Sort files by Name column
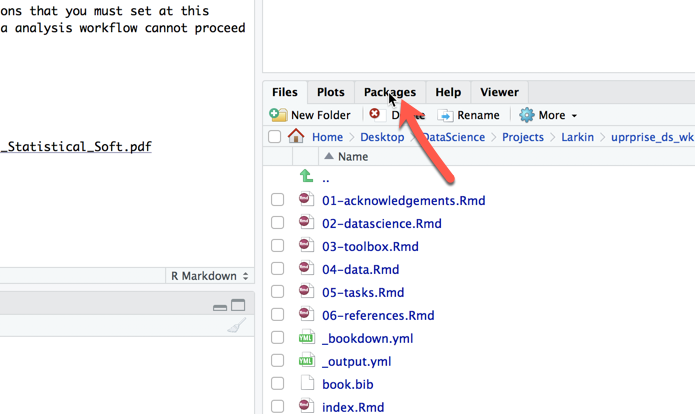The height and width of the screenshot is (414, 695). tap(353, 156)
